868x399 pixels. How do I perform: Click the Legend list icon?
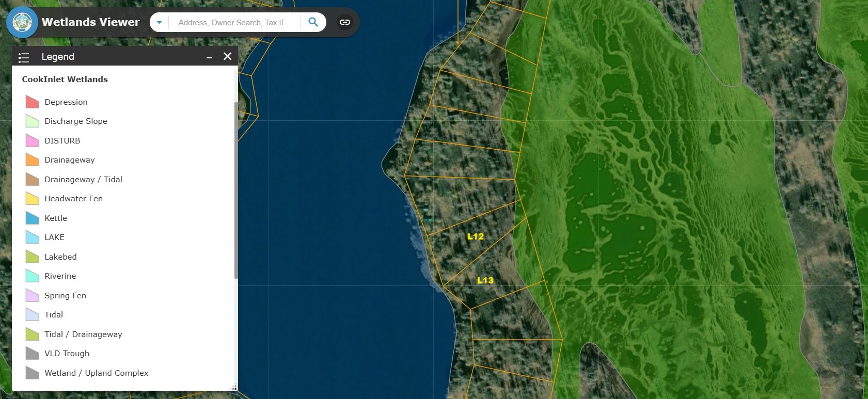(24, 57)
